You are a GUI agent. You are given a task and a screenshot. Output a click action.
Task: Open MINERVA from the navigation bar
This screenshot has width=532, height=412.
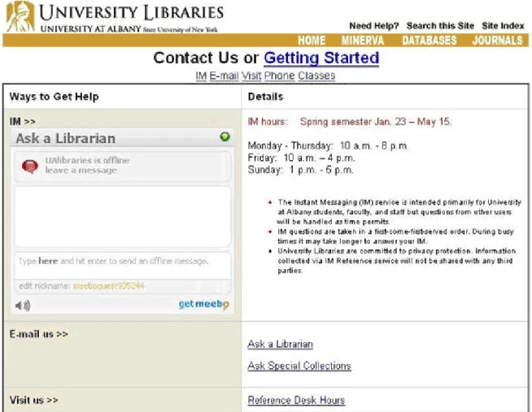[x=363, y=41]
